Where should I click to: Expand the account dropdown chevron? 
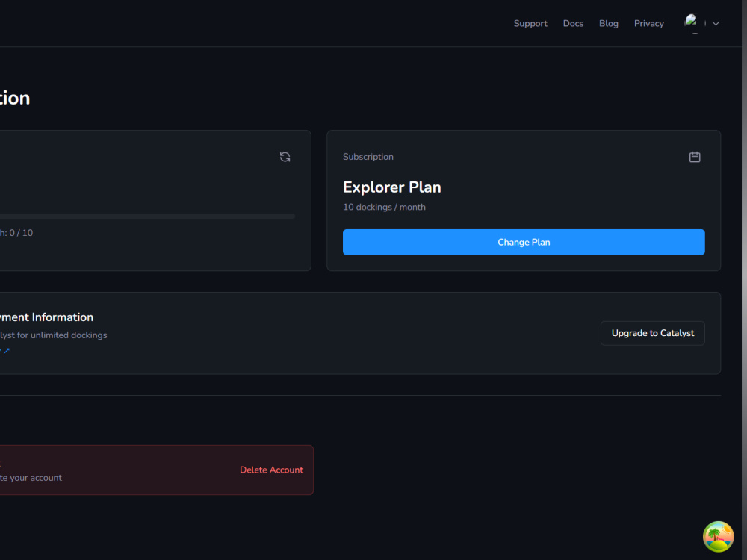[716, 23]
